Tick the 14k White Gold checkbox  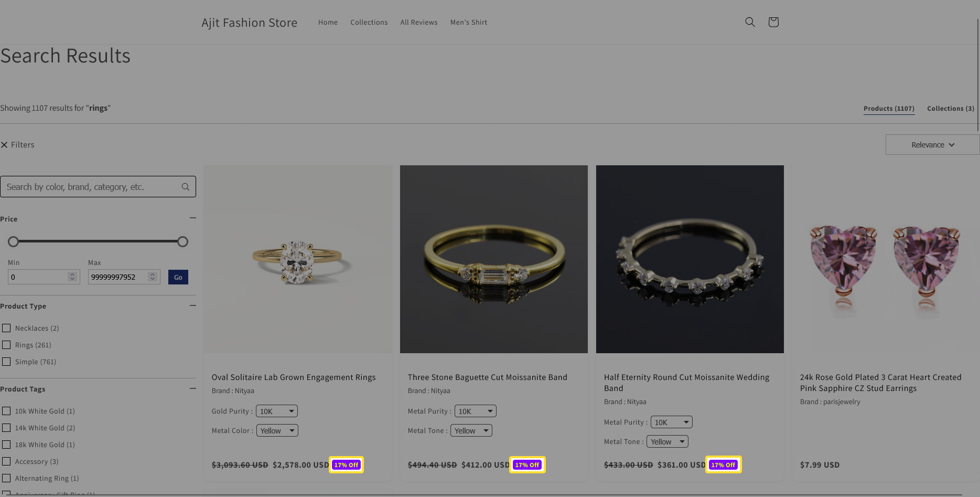6,428
